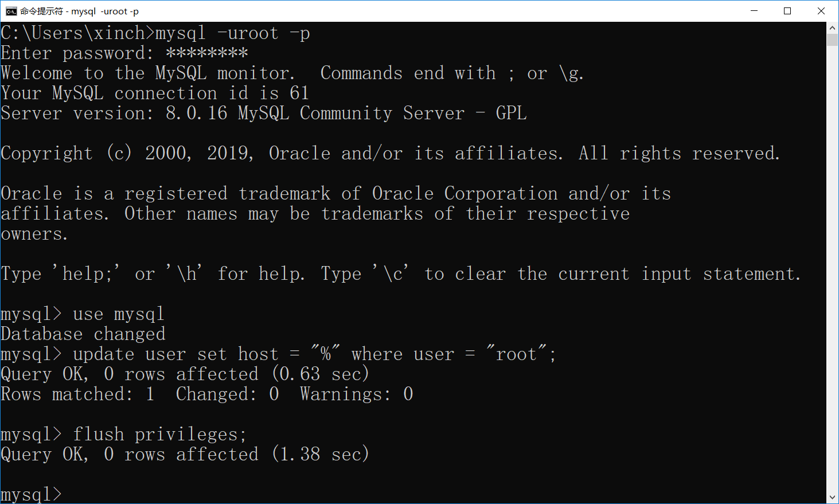Maximize the command prompt window

tap(787, 11)
